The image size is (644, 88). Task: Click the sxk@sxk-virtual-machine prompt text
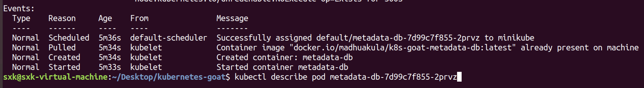click(55, 77)
